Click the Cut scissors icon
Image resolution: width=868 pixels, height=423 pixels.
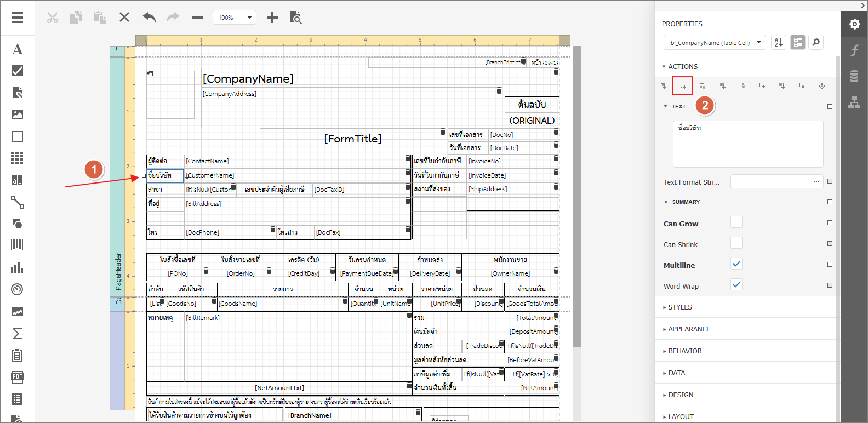53,18
